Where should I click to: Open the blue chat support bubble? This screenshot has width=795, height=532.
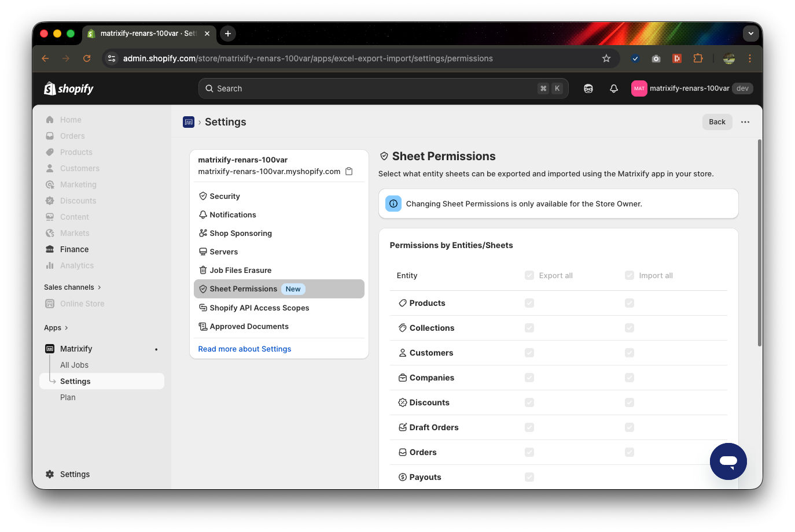[728, 461]
